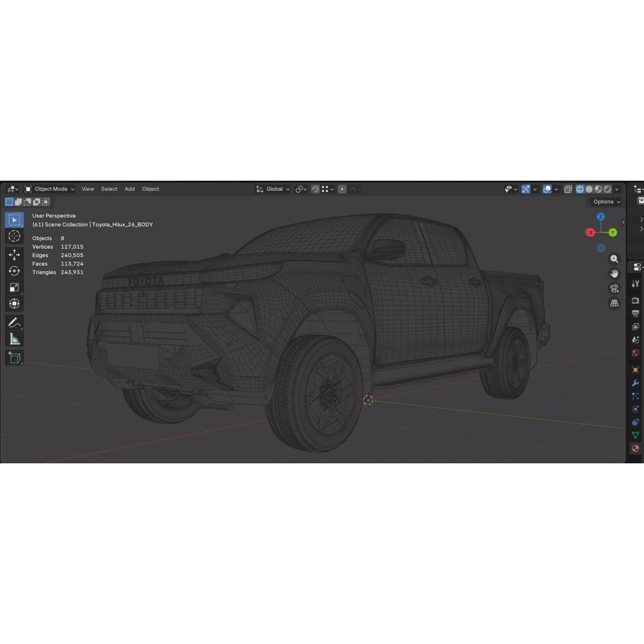Image resolution: width=644 pixels, height=644 pixels.
Task: Set selection mode to intersect
Action: pos(46,202)
